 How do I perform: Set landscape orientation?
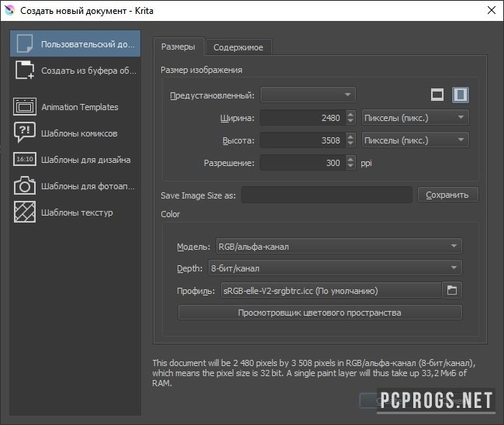click(x=437, y=95)
